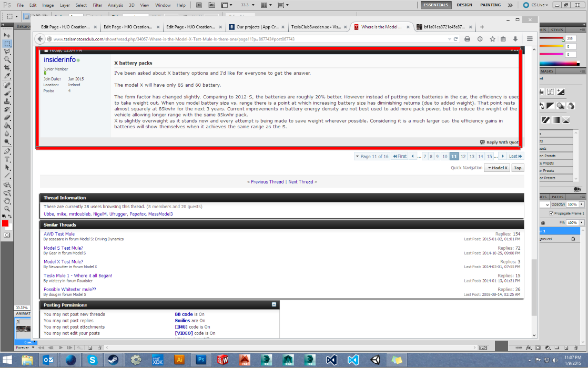Open the browser downloads arrow icon
This screenshot has height=368, width=588.
point(515,39)
